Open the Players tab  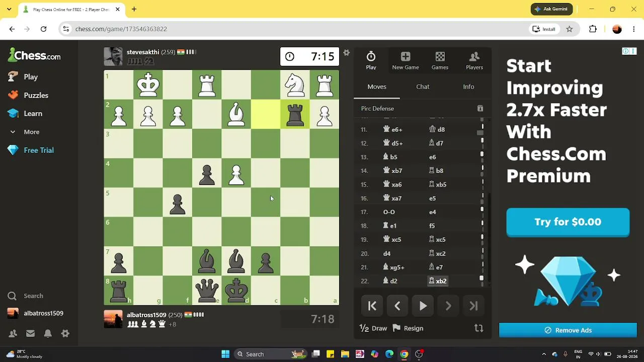(474, 60)
